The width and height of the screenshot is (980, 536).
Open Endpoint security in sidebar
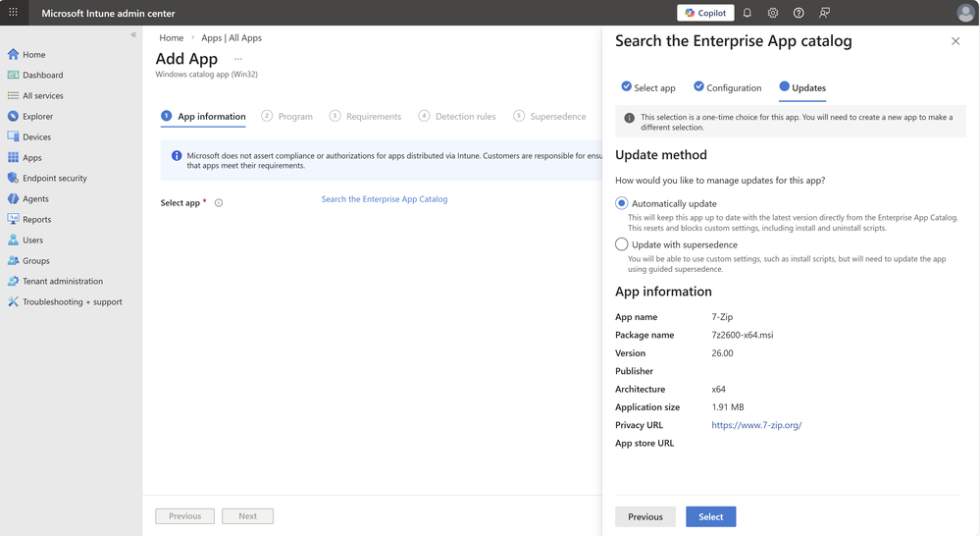click(x=54, y=178)
